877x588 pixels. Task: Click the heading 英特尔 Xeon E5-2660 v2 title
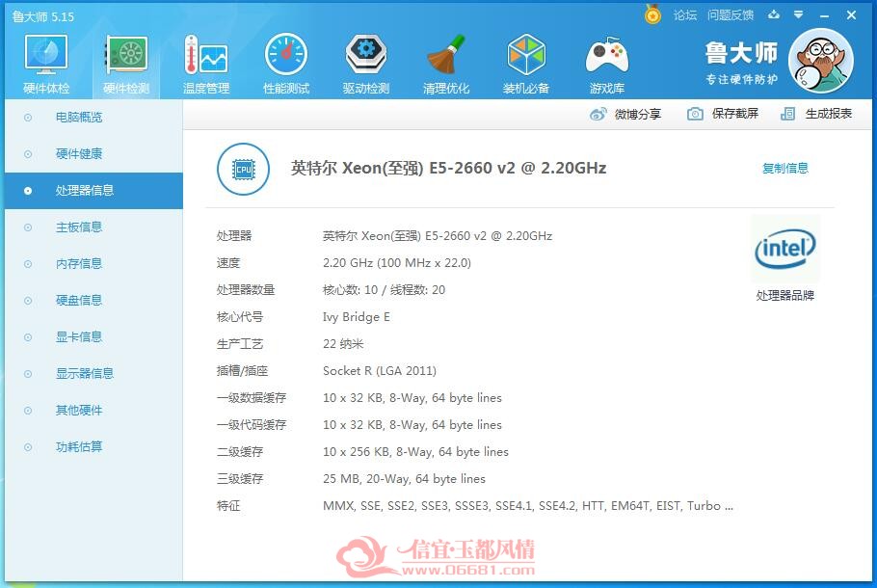click(448, 168)
